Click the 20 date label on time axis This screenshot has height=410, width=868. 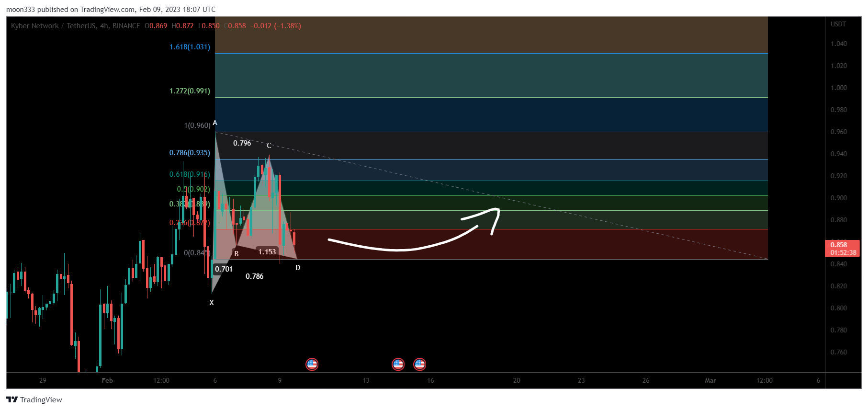[517, 380]
